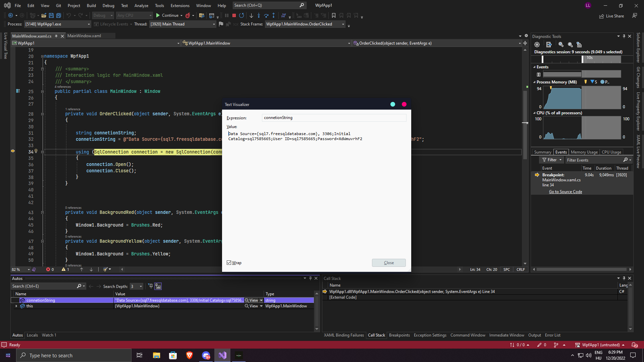This screenshot has width=644, height=362.
Task: Toggle the pin on Call Stack panel
Action: click(624, 278)
